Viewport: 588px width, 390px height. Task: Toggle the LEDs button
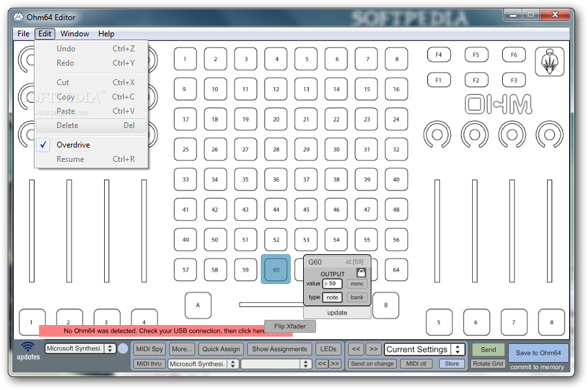[328, 349]
